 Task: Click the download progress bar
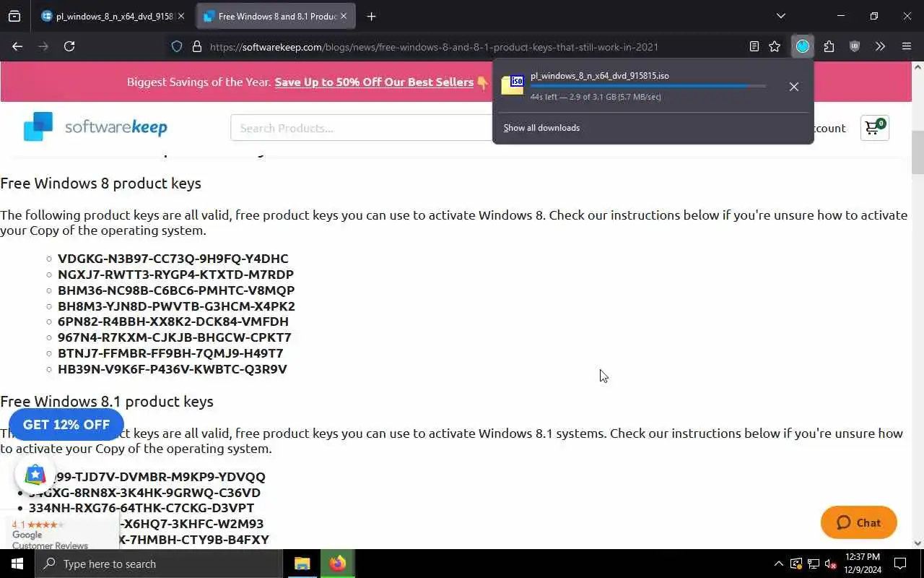pos(648,86)
